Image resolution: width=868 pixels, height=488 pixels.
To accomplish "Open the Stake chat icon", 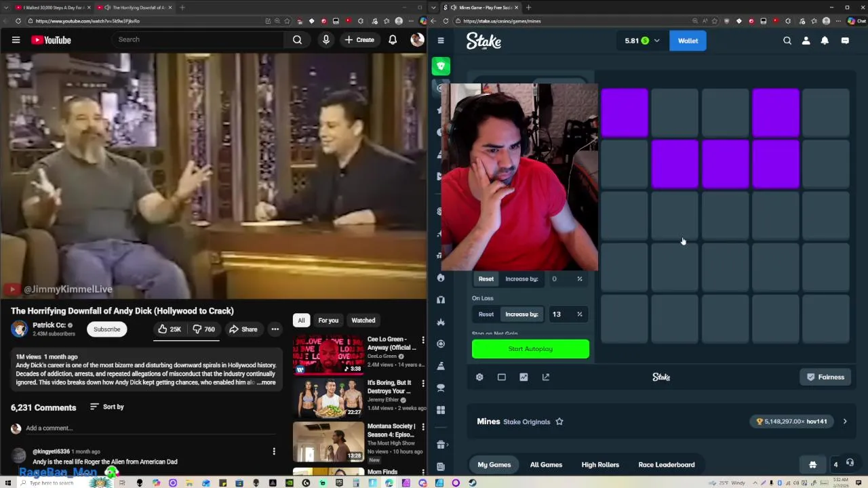I will click(845, 41).
